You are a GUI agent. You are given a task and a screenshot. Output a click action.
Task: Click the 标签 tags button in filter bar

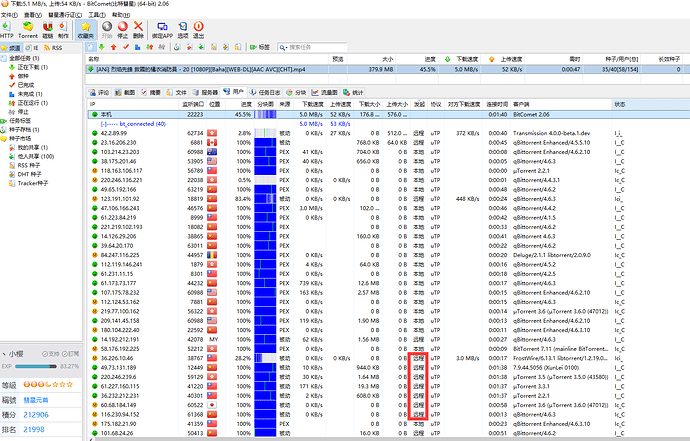[260, 47]
